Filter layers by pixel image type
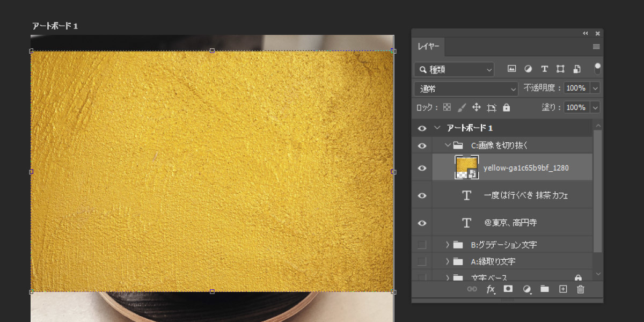 tap(512, 69)
